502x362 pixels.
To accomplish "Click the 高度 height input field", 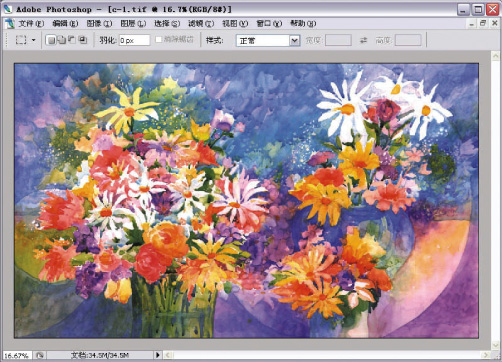I will point(408,40).
